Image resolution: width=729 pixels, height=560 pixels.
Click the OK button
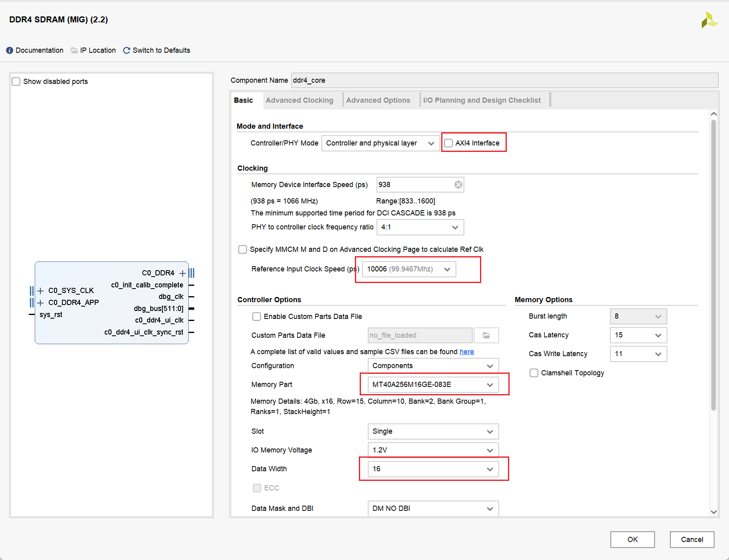[x=632, y=540]
